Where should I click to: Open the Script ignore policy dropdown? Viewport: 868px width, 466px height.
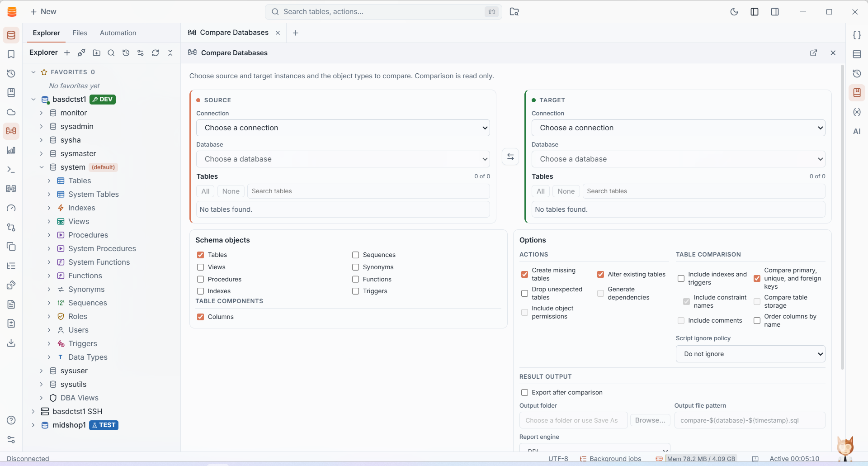tap(750, 354)
